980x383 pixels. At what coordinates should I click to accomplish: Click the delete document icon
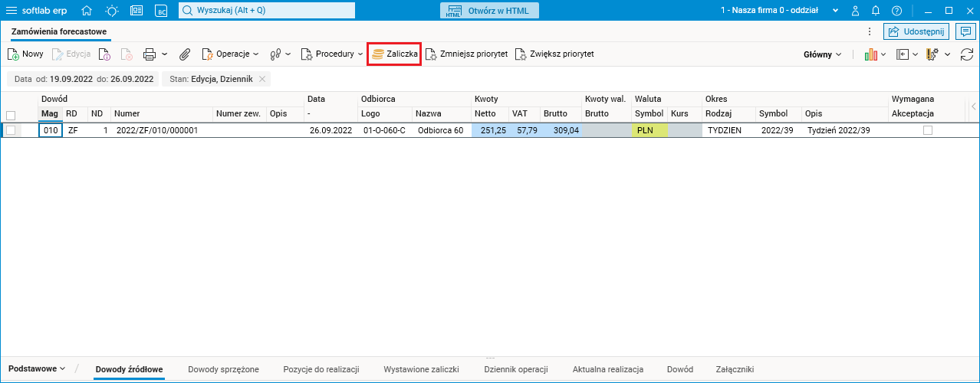[x=127, y=54]
